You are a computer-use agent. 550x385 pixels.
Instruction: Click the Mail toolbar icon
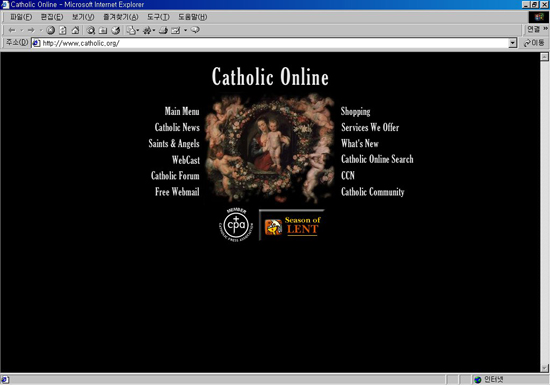click(x=131, y=30)
